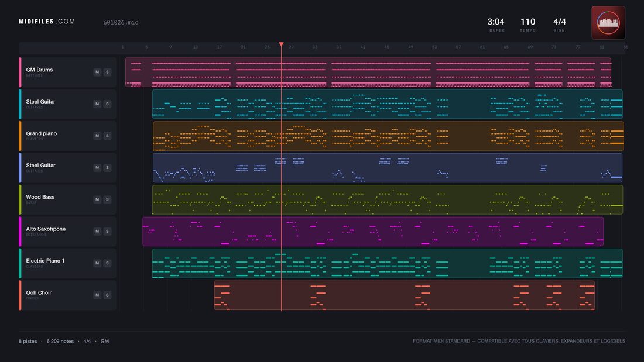Select the Alto Saxohpone track name
Viewport: 644px width, 362px height.
click(46, 229)
